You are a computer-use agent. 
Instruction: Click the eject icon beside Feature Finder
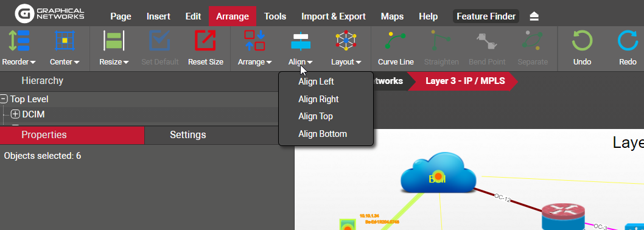534,16
